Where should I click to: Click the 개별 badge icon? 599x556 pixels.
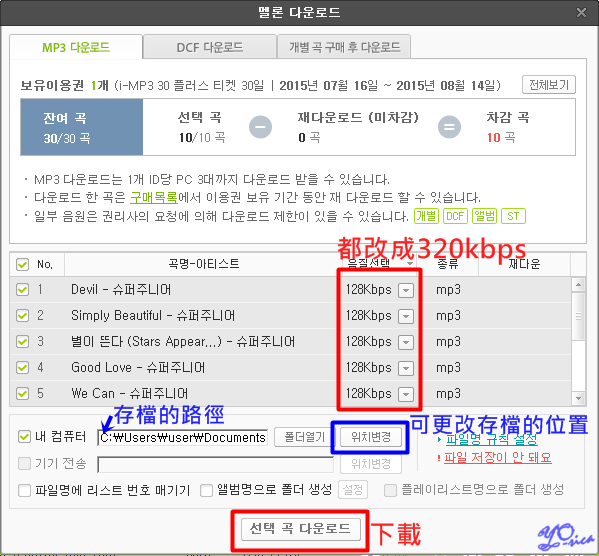click(x=426, y=216)
